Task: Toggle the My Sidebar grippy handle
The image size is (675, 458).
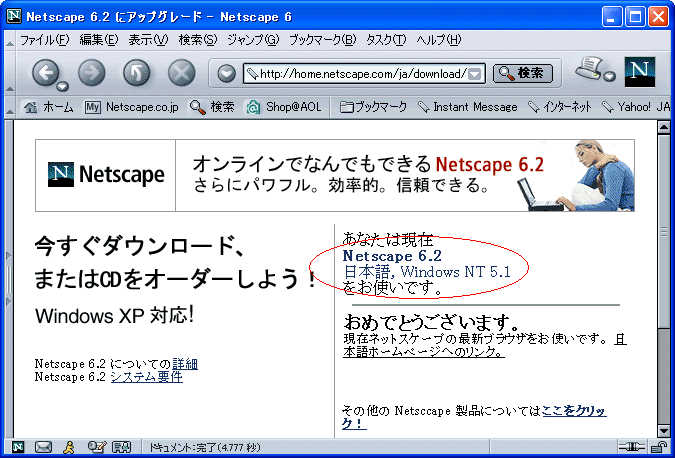Action: point(9,279)
